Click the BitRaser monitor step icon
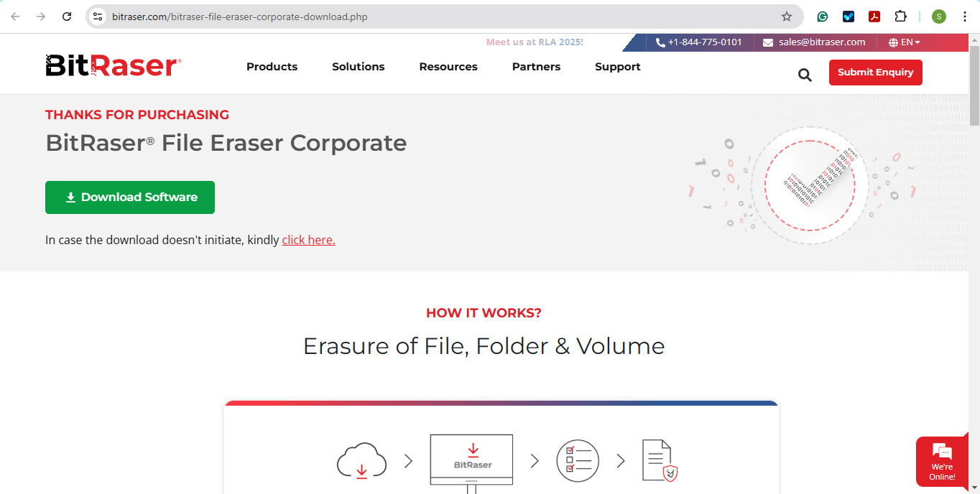Image resolution: width=980 pixels, height=494 pixels. (472, 463)
